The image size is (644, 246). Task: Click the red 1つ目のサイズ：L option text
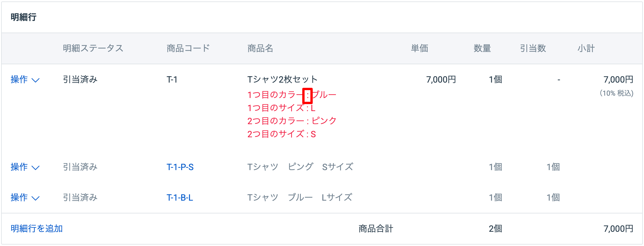click(281, 108)
